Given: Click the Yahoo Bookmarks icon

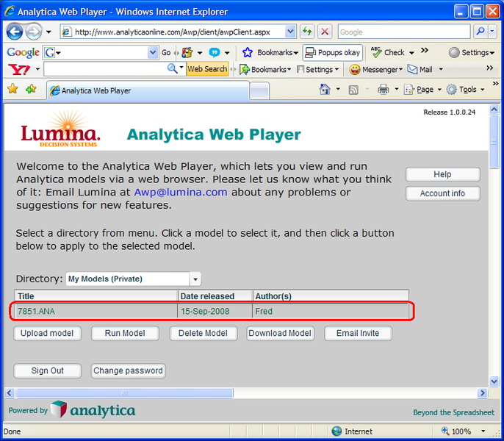Looking at the screenshot, I should pyautogui.click(x=244, y=70).
